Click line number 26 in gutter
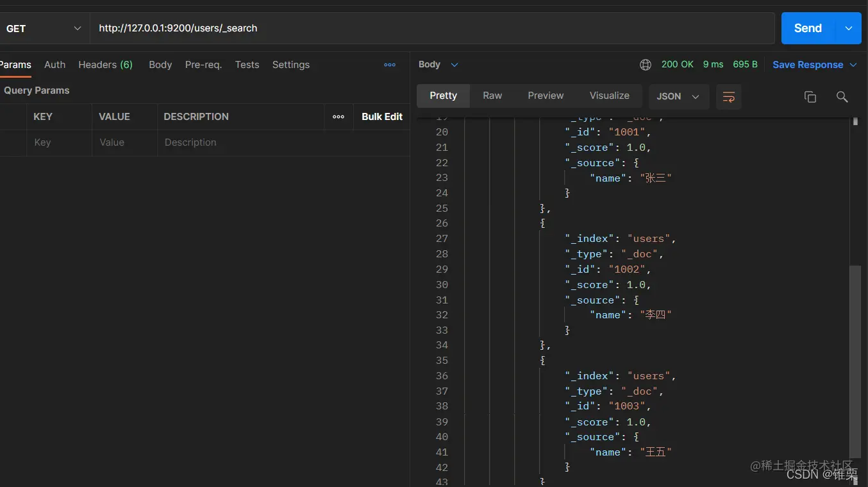Viewport: 868px width, 487px height. [442, 223]
